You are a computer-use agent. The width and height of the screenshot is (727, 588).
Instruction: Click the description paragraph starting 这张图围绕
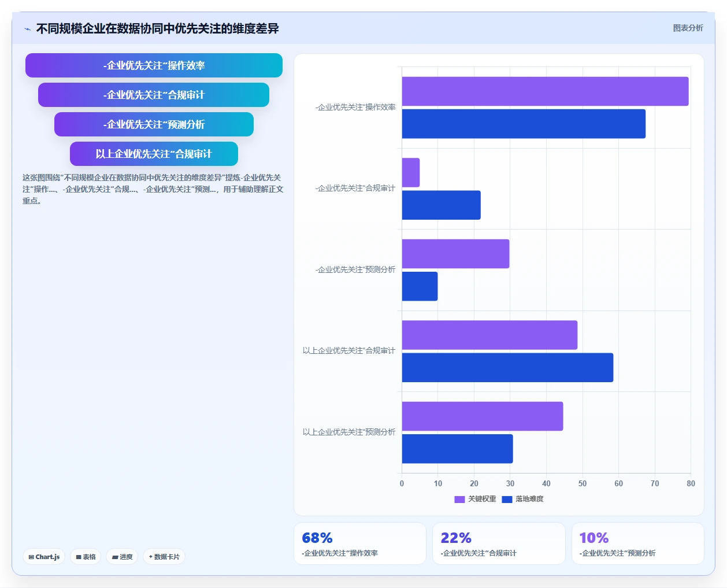click(153, 189)
